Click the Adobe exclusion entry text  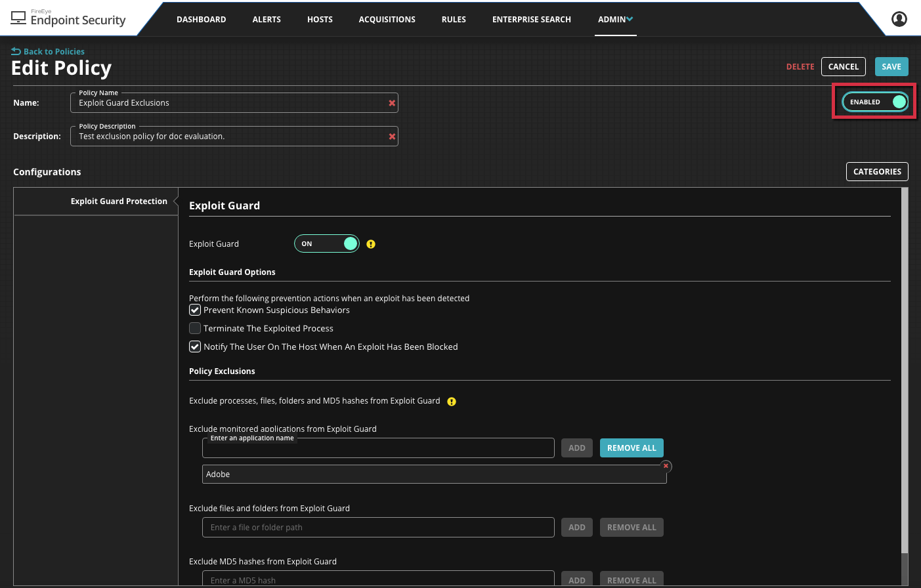click(x=218, y=474)
